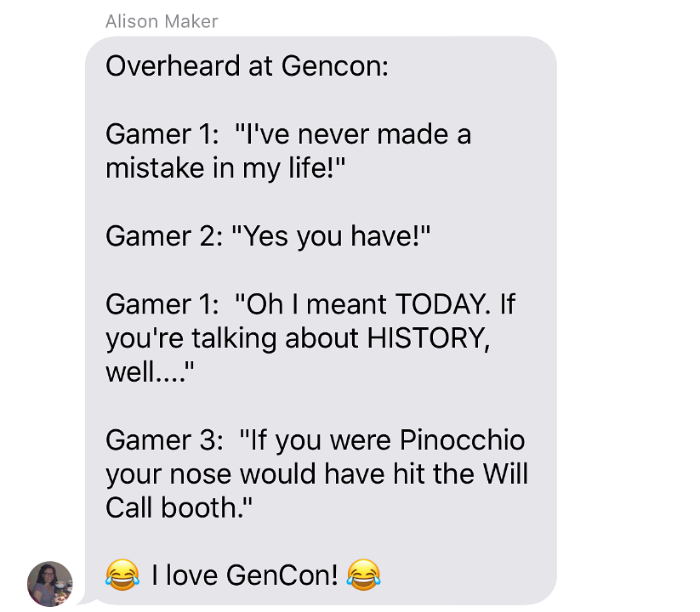Click the word "HISTORY," in the message

(x=429, y=338)
